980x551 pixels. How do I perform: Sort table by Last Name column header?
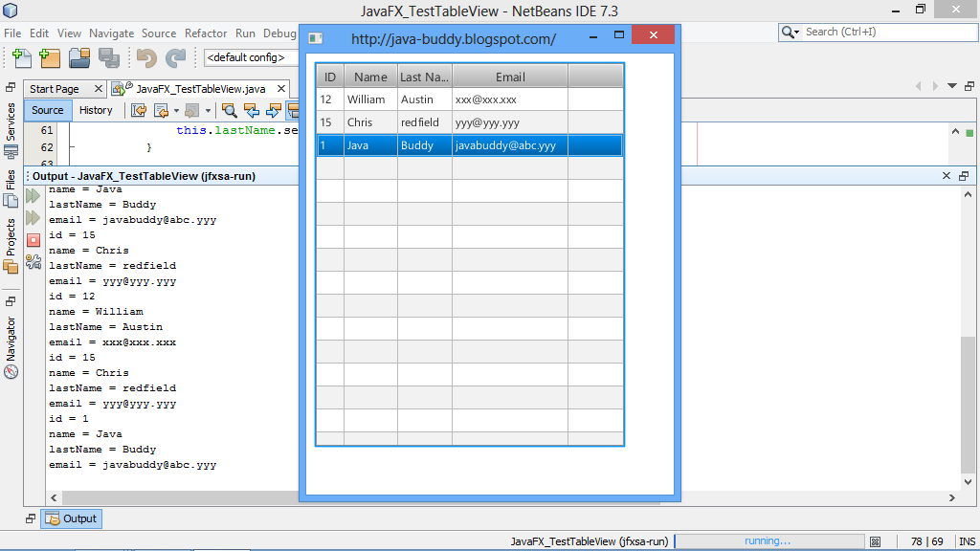(x=424, y=77)
